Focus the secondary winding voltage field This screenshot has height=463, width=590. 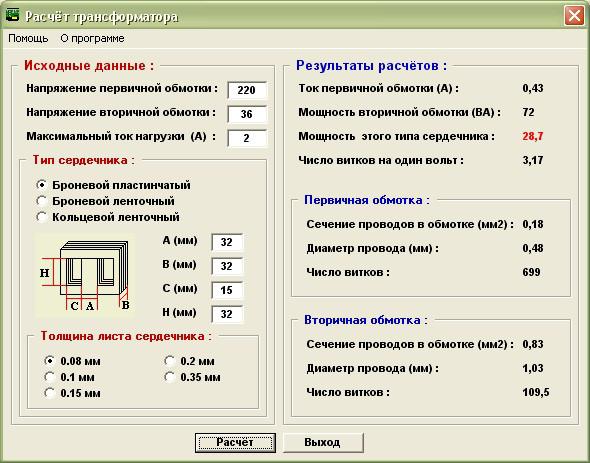click(x=247, y=114)
